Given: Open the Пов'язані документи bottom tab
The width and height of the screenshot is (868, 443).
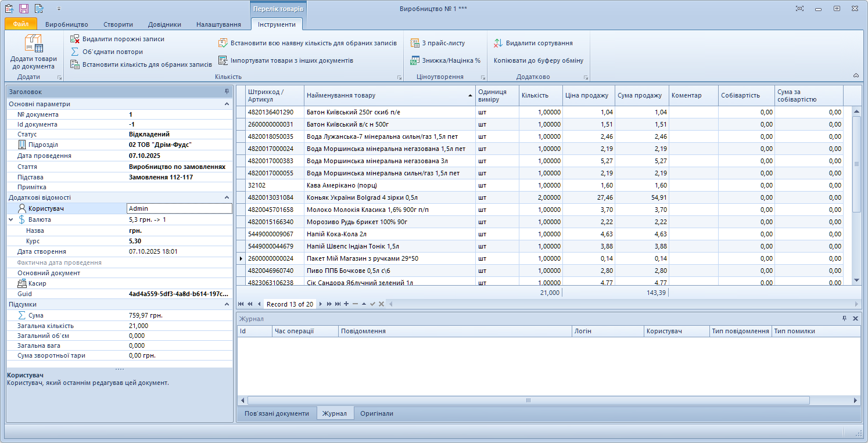Looking at the screenshot, I should tap(277, 413).
